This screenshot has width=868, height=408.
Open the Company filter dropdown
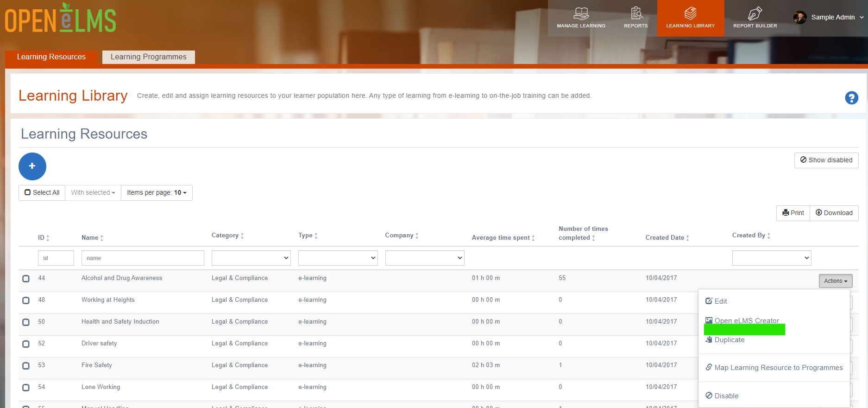point(425,258)
